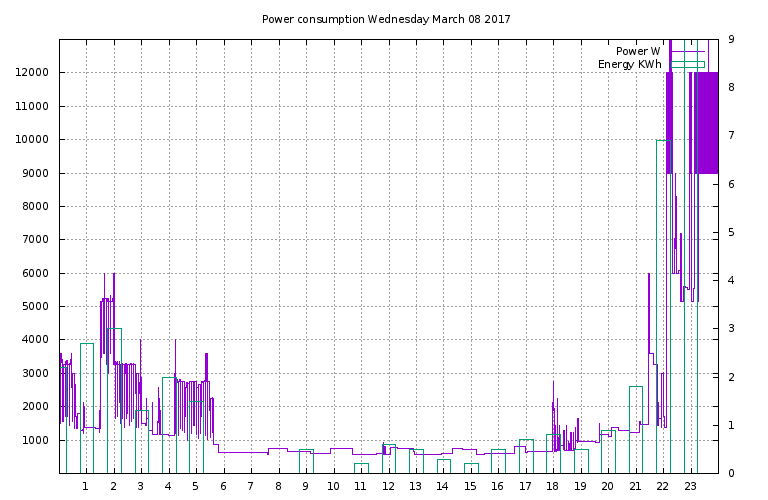Screen dimensions: 768x500
Task: Click the left axis label 4000
Action: (35, 339)
